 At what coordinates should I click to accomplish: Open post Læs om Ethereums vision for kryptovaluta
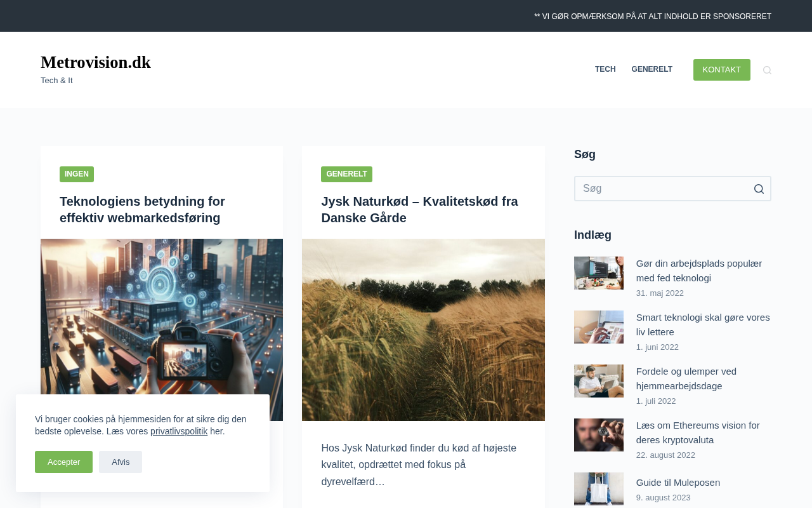(698, 432)
